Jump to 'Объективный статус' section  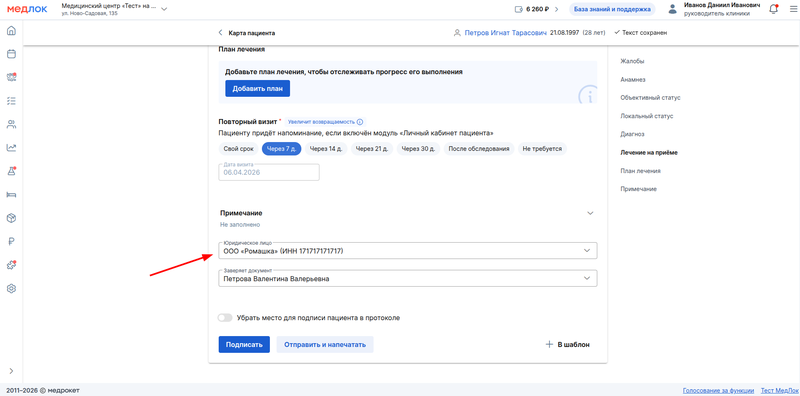(x=651, y=97)
